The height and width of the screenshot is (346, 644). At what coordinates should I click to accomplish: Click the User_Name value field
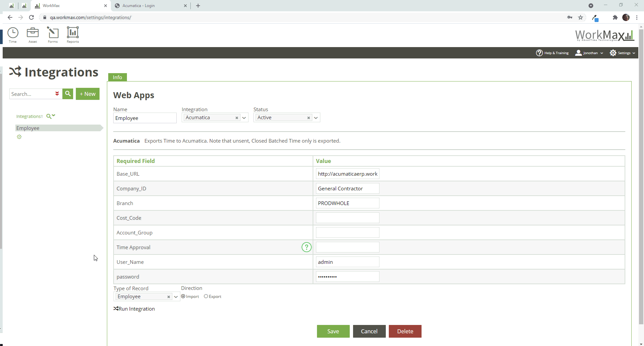pyautogui.click(x=347, y=262)
